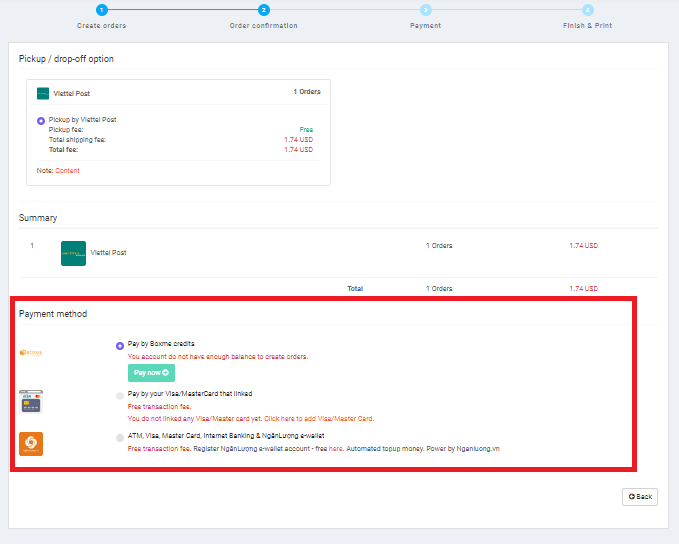The height and width of the screenshot is (544, 679).
Task: Click step 4 Finish & Print circle
Action: [x=588, y=10]
